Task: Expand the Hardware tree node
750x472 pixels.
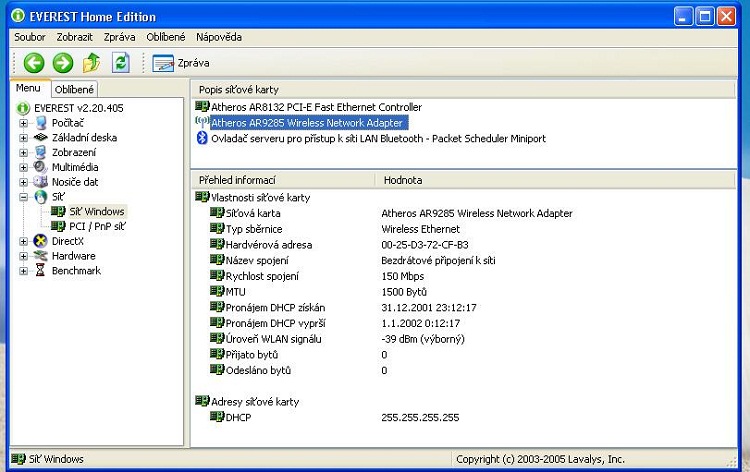Action: pos(24,256)
